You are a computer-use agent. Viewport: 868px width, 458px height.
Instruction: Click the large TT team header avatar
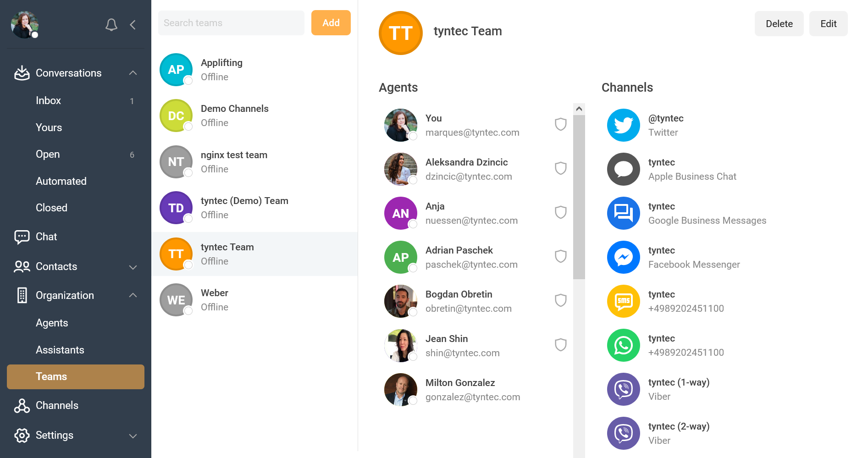[401, 33]
